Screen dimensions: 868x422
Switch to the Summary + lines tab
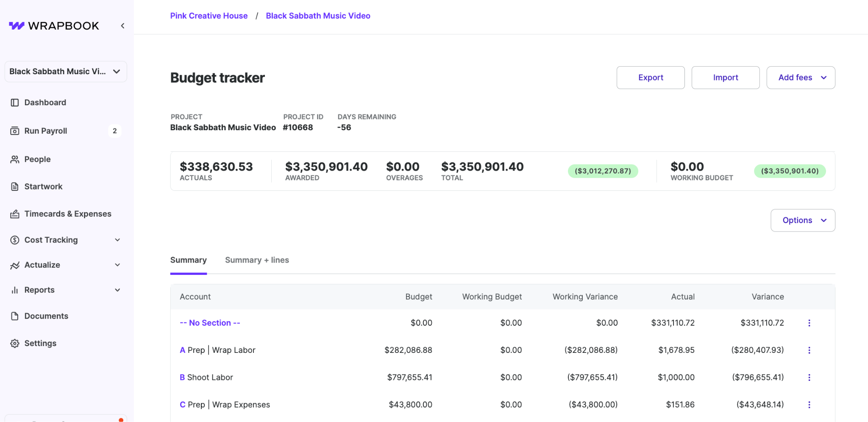[x=257, y=260]
